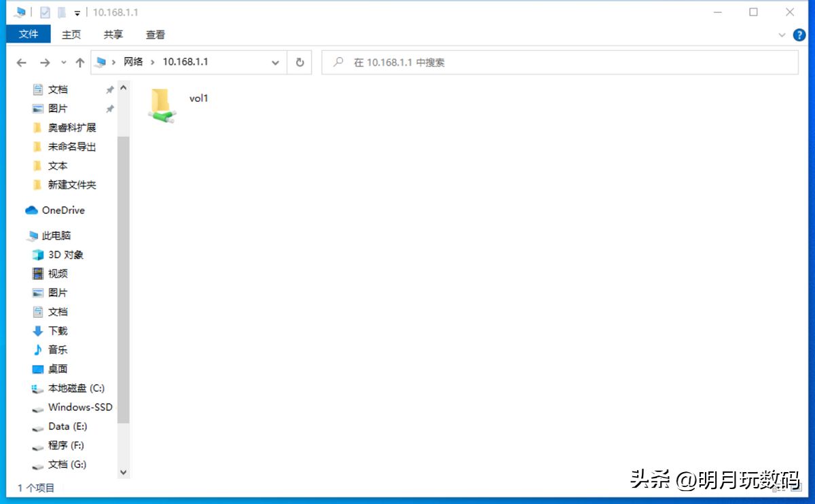Expand the ribbon with the chevron

781,35
